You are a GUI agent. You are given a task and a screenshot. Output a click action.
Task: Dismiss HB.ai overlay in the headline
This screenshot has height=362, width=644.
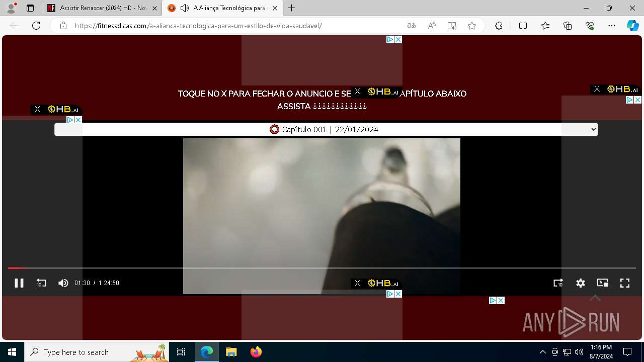coord(357,92)
